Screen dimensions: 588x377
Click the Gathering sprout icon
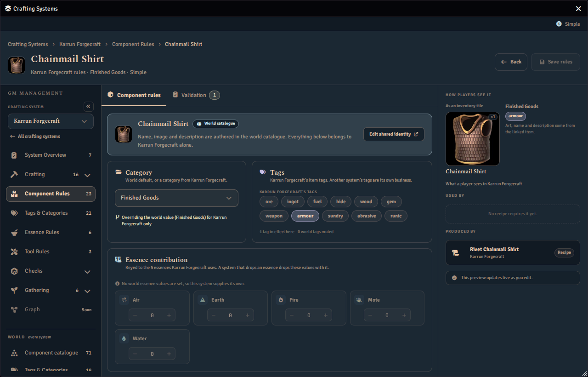tap(14, 291)
